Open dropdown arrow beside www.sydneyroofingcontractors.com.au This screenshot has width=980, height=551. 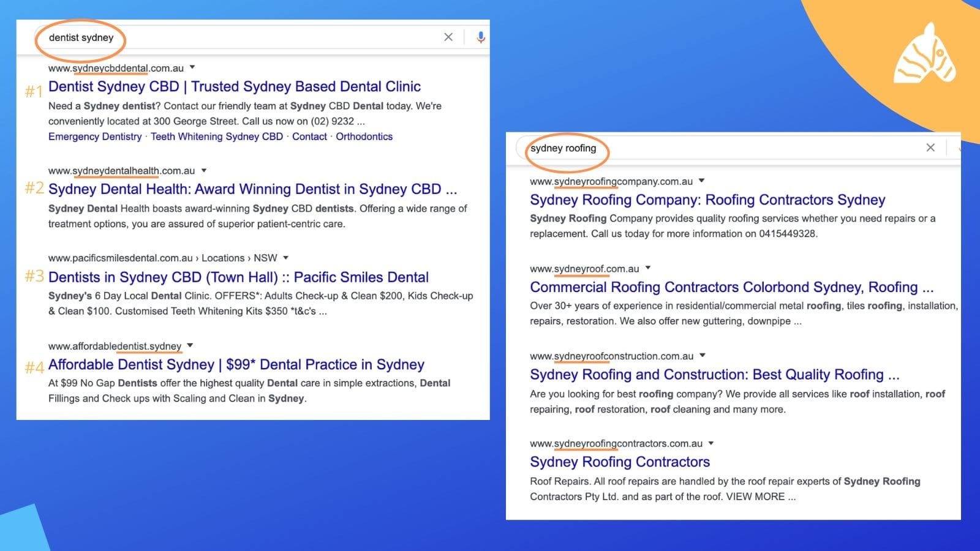711,443
